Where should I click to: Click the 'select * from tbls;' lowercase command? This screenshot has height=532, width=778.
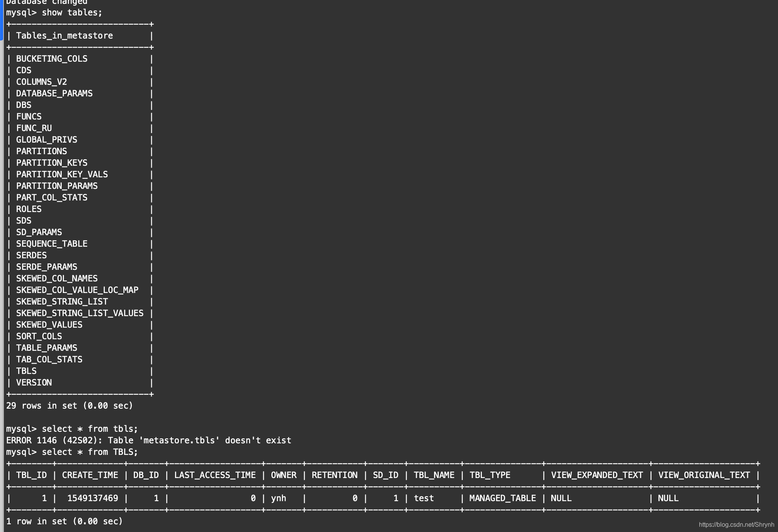pyautogui.click(x=90, y=429)
